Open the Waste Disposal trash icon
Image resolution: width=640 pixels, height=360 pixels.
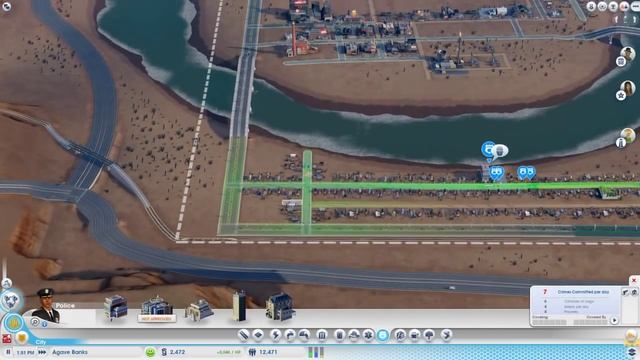340,335
